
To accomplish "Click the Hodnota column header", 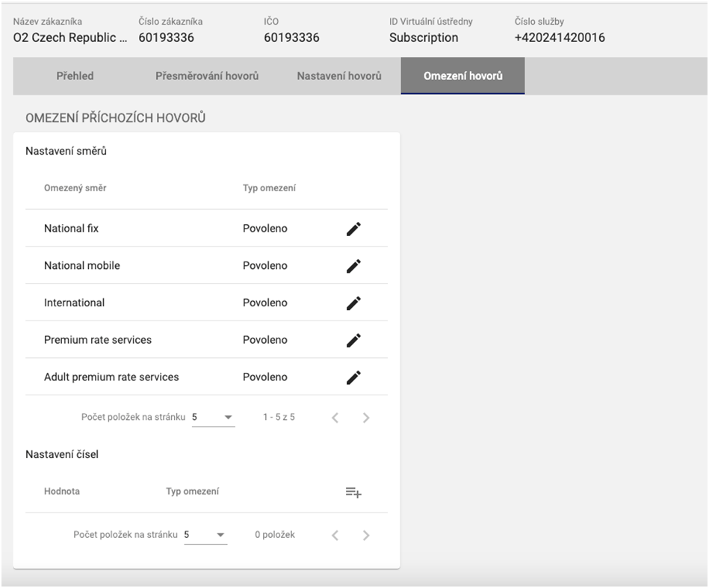I will click(x=62, y=492).
